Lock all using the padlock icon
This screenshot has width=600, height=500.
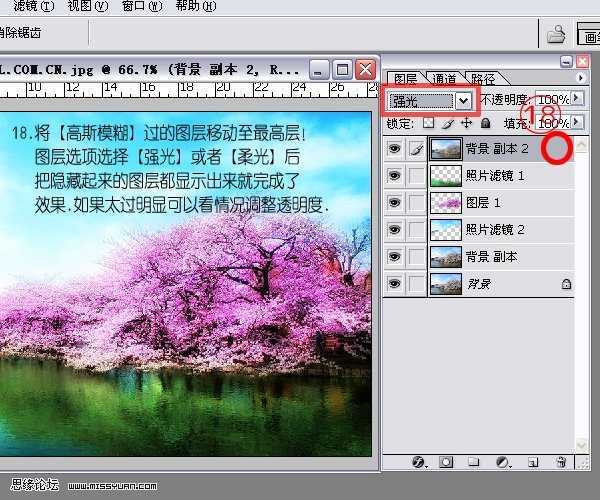click(485, 123)
